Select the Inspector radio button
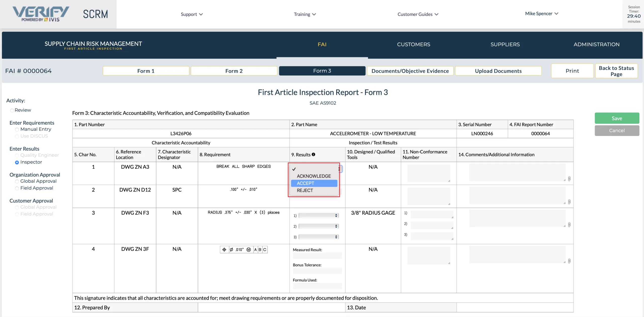Image resolution: width=644 pixels, height=317 pixels. 17,162
